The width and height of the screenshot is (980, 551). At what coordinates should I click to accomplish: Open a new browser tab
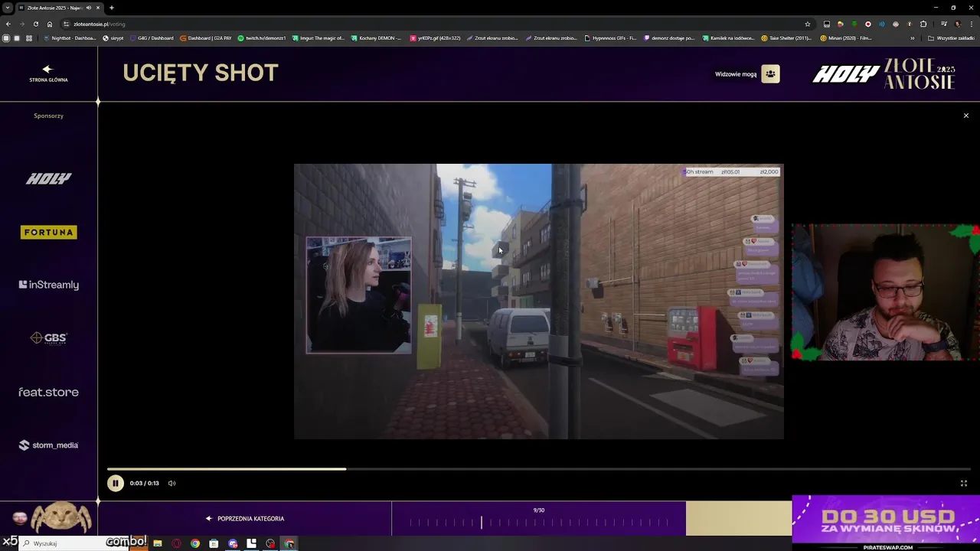[x=112, y=8]
